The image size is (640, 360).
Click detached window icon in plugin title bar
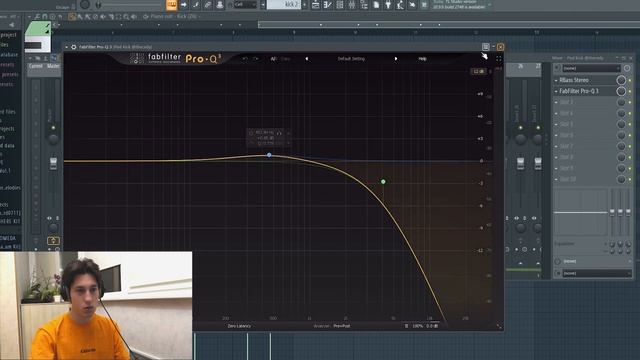pos(486,47)
